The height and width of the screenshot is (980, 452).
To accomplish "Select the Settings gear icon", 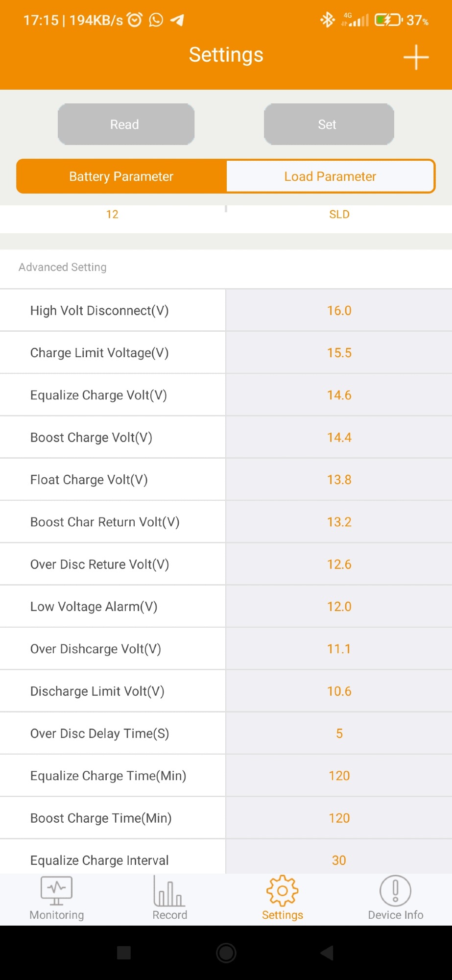I will 282,890.
